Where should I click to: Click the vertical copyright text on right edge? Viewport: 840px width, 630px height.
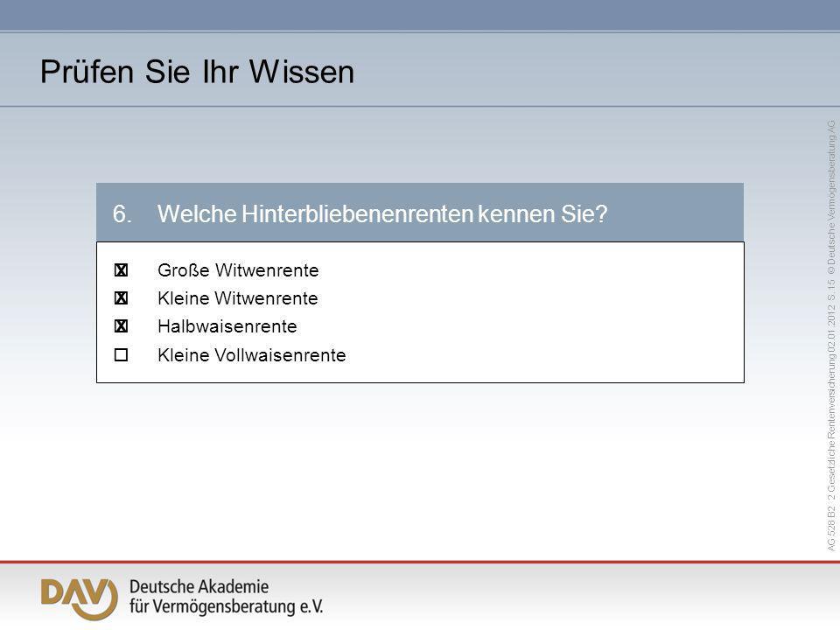click(831, 335)
